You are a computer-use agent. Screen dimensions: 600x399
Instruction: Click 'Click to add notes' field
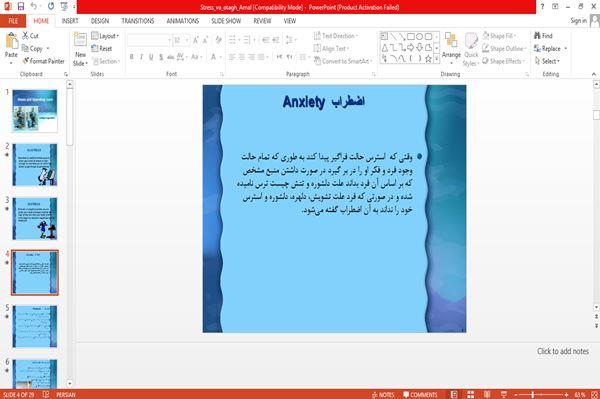point(562,351)
